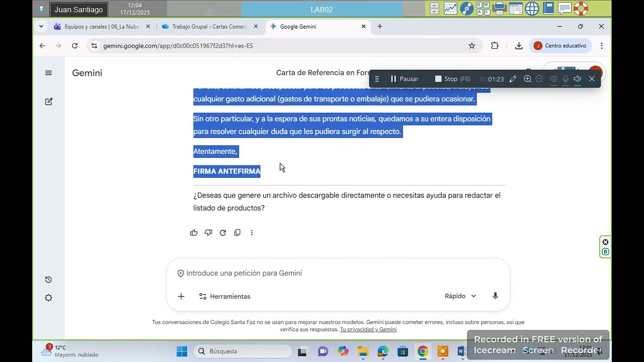Screen dimensions: 644x362
Task: Open the Chrome tab search dropdown arrow
Action: pyautogui.click(x=41, y=27)
